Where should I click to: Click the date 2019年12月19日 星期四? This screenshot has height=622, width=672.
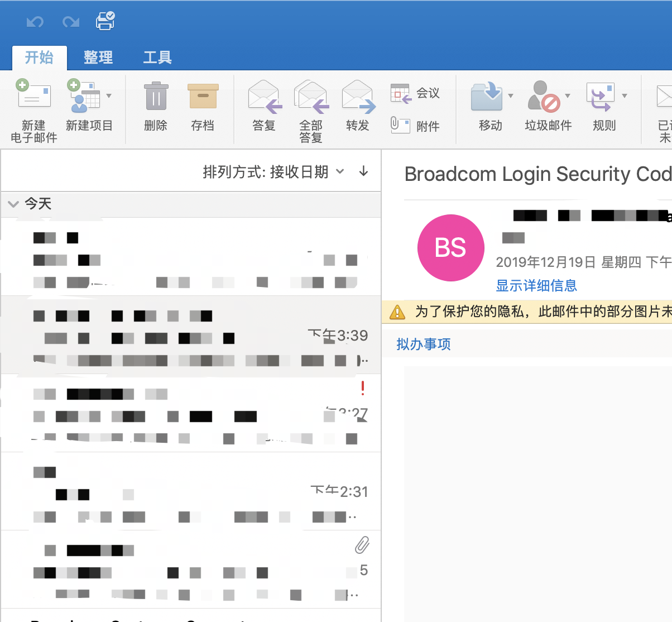568,262
